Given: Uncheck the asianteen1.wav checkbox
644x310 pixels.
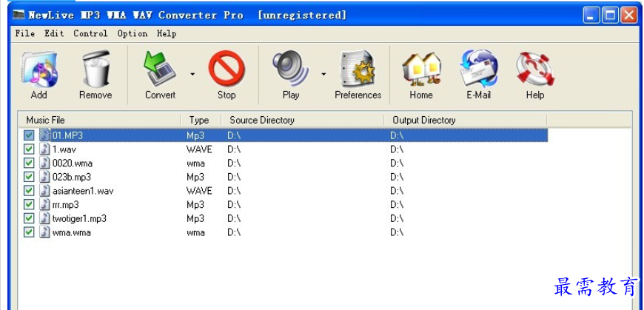Looking at the screenshot, I should click(x=29, y=191).
